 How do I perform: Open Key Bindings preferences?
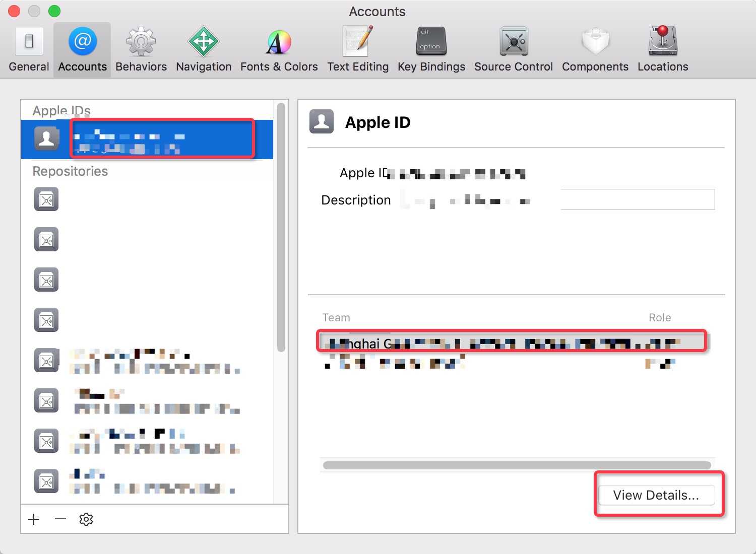click(431, 49)
